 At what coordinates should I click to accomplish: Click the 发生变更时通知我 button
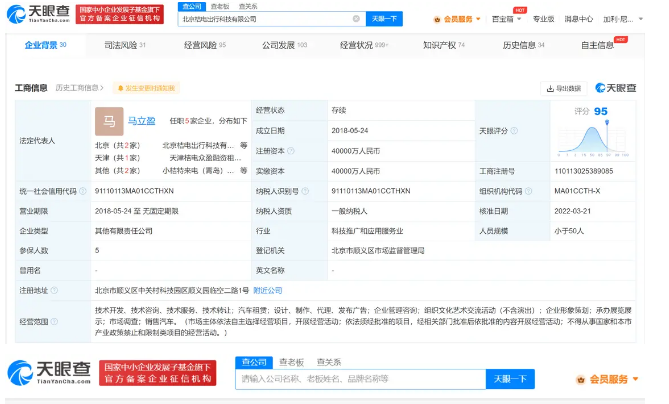[146, 88]
